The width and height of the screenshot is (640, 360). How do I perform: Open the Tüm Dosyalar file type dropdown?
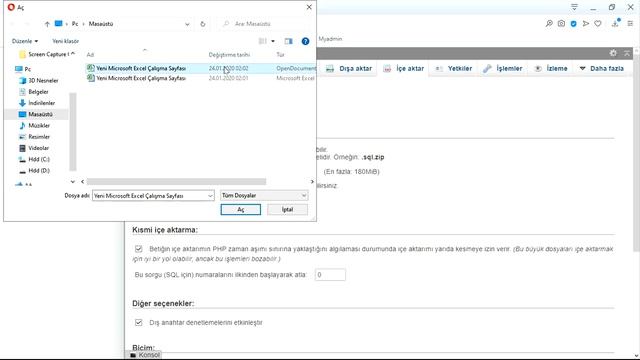point(264,196)
